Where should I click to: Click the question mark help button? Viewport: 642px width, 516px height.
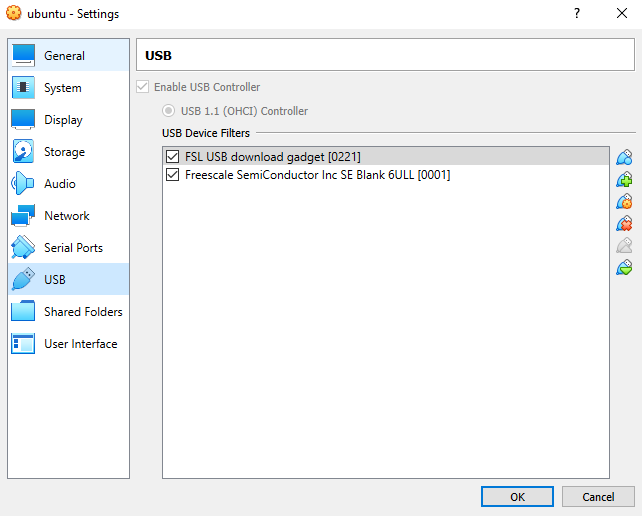577,14
